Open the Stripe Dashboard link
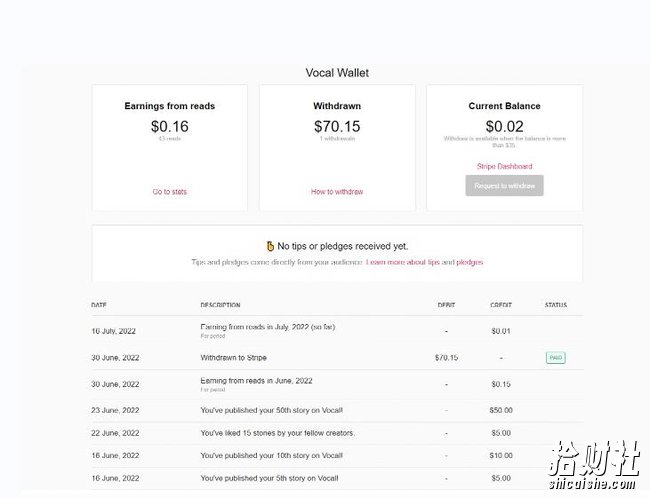The width and height of the screenshot is (650, 498). tap(504, 166)
